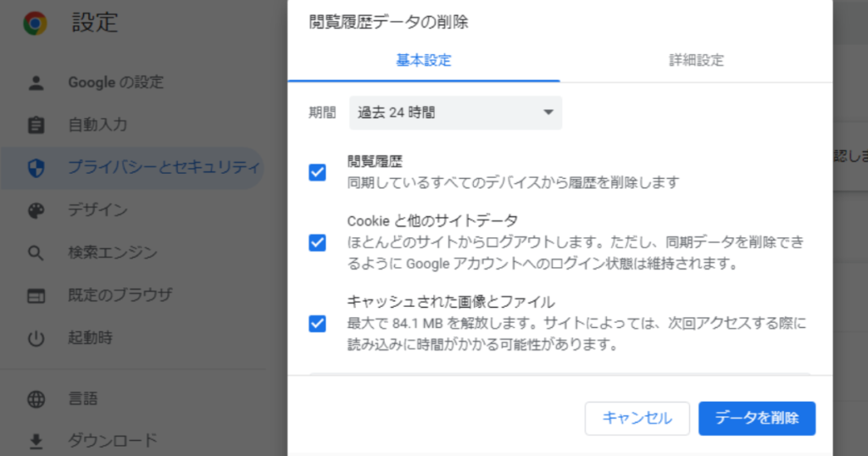868x456 pixels.
Task: Uncheck the 閲覧履歴 checkbox
Action: click(318, 172)
